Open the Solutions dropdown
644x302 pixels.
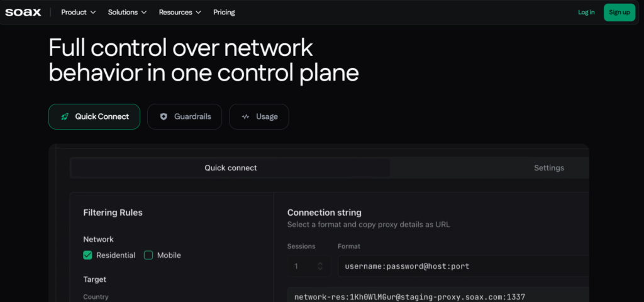pos(127,13)
